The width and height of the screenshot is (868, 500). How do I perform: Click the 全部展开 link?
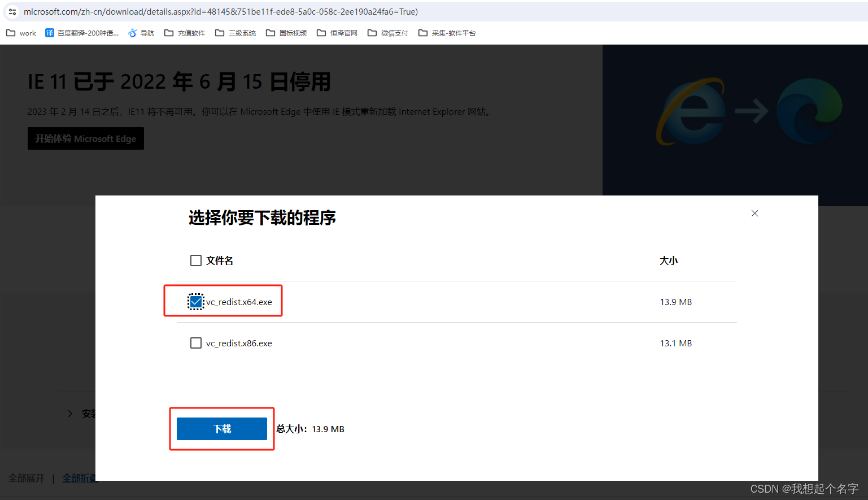click(26, 478)
